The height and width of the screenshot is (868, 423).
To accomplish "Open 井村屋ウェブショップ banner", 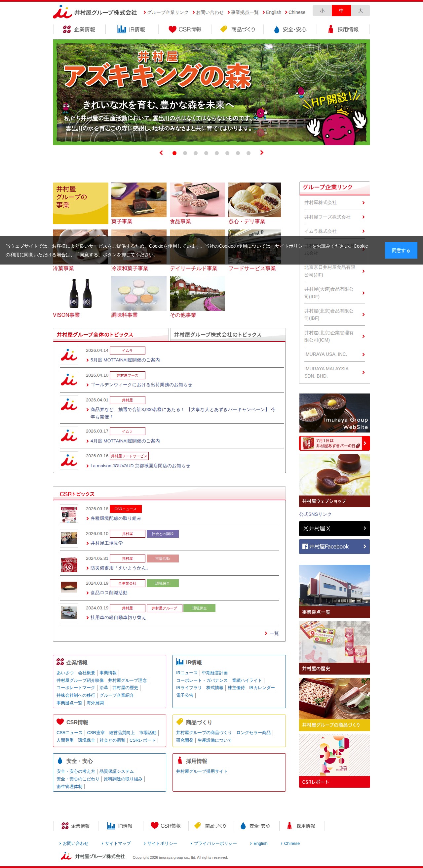I will click(334, 480).
